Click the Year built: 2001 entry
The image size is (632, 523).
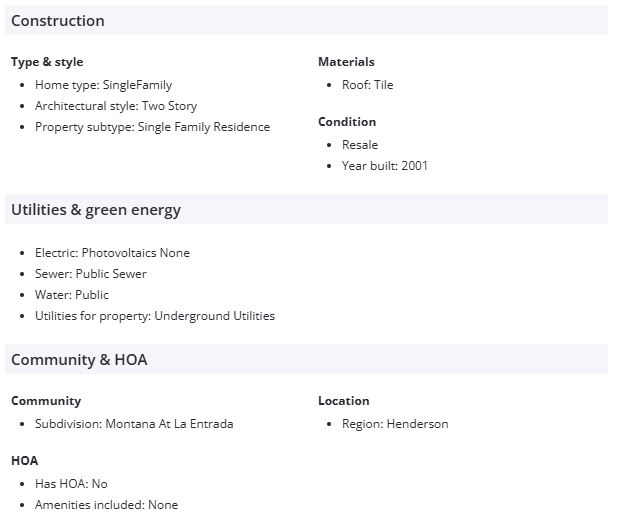[x=384, y=166]
